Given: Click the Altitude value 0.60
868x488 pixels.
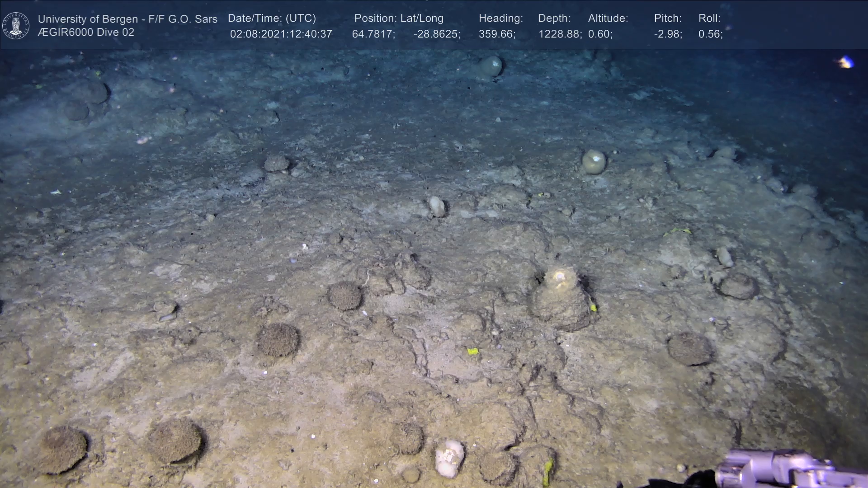Looking at the screenshot, I should (599, 34).
